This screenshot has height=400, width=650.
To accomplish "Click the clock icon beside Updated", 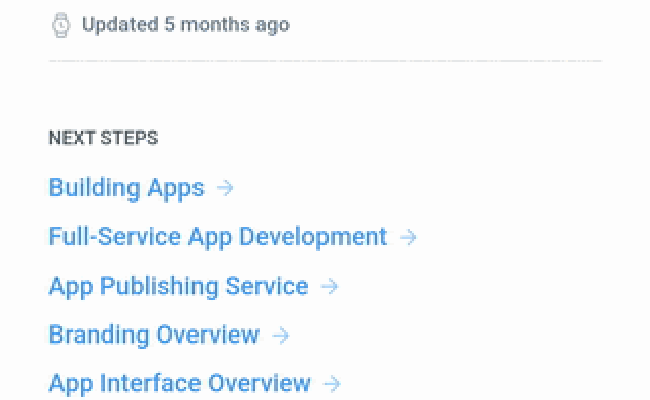I will tap(61, 25).
